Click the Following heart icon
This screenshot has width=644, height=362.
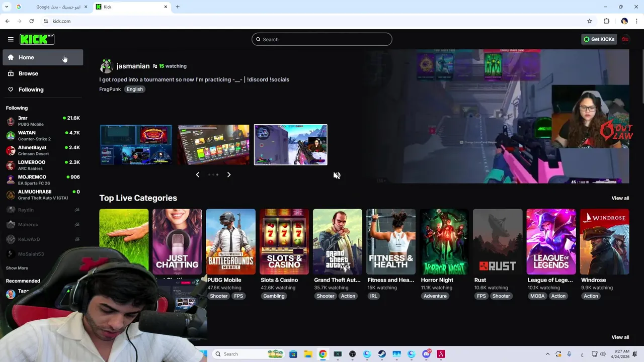coord(11,89)
